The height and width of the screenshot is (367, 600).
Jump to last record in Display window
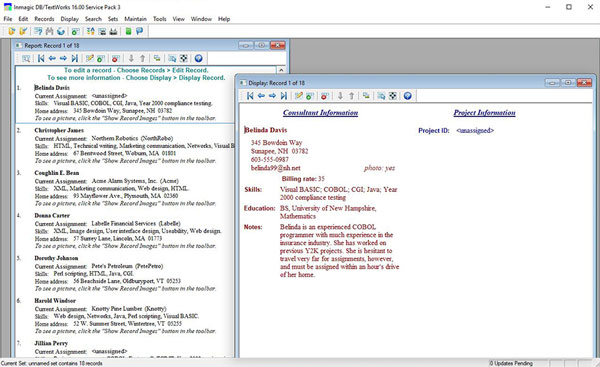284,96
